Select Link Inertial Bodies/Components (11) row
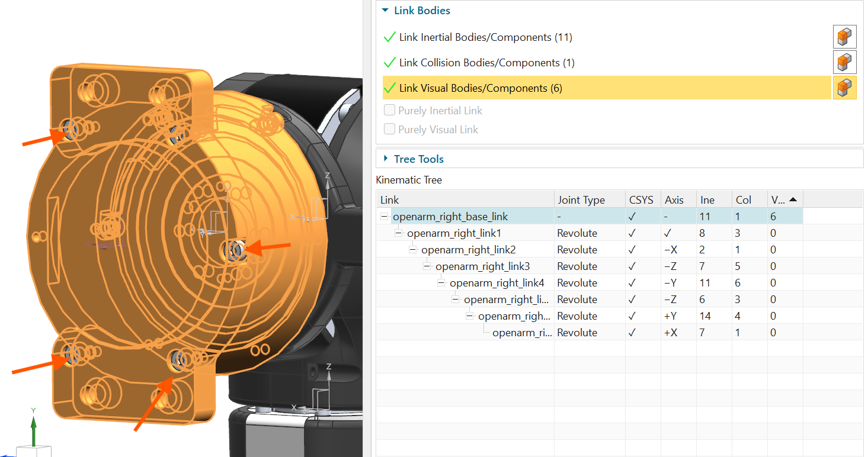The image size is (868, 457). pos(607,37)
